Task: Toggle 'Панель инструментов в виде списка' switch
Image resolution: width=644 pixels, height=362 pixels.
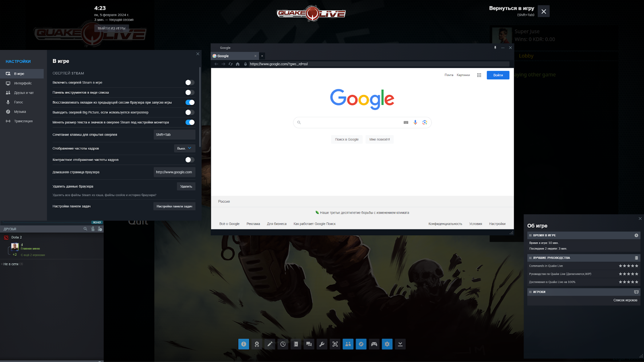Action: tap(190, 93)
